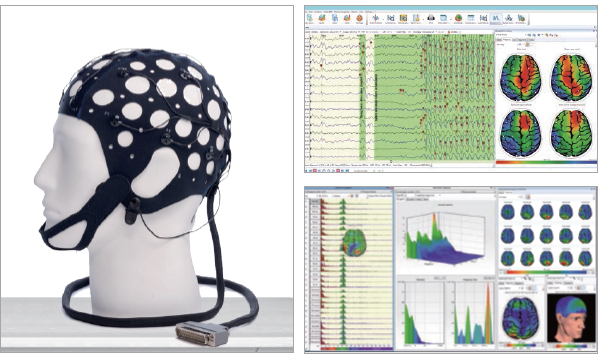Click the orange round head icon in the toolbar

(360, 18)
